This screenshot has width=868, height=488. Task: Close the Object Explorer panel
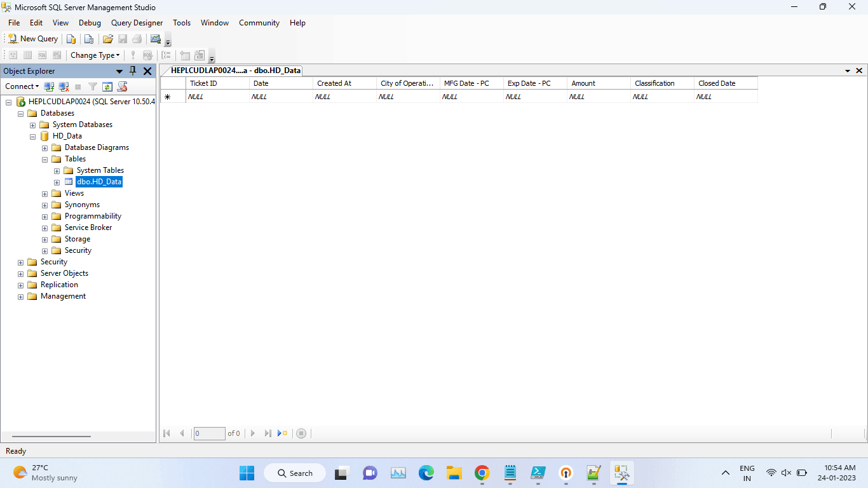click(x=147, y=71)
